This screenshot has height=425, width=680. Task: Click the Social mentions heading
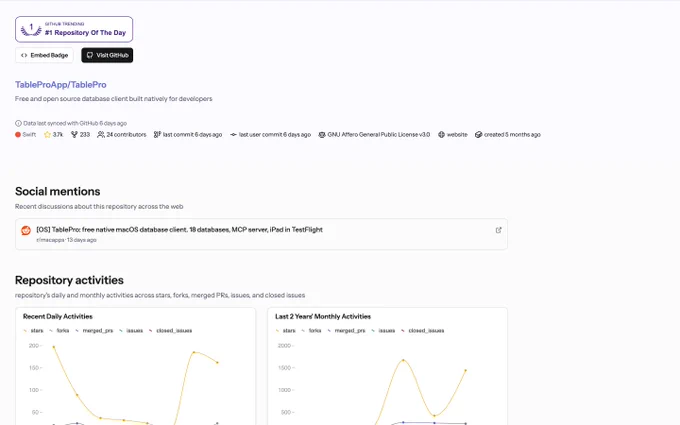(x=58, y=191)
